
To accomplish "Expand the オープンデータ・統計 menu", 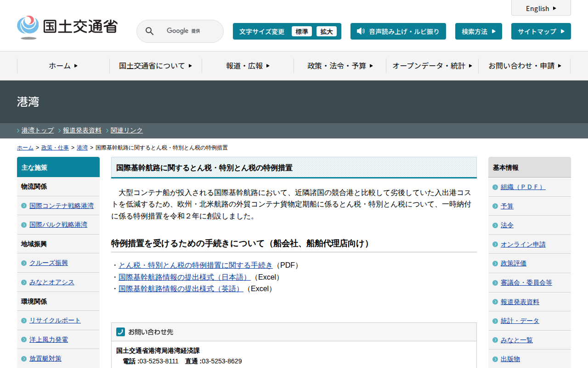I will pyautogui.click(x=432, y=66).
